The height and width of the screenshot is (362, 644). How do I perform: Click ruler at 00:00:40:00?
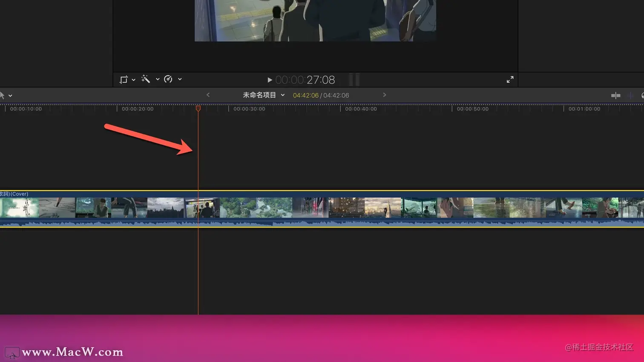[361, 109]
